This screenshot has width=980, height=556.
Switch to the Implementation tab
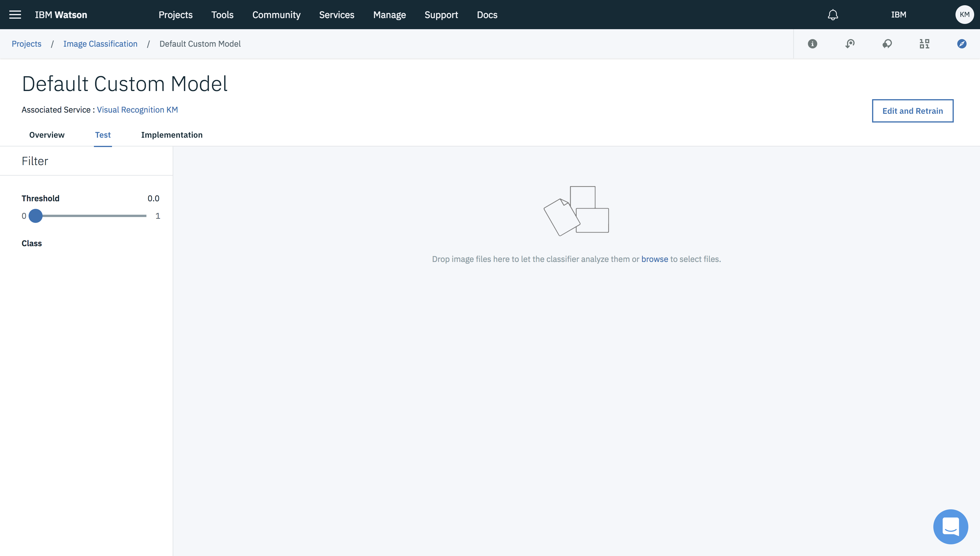(171, 135)
